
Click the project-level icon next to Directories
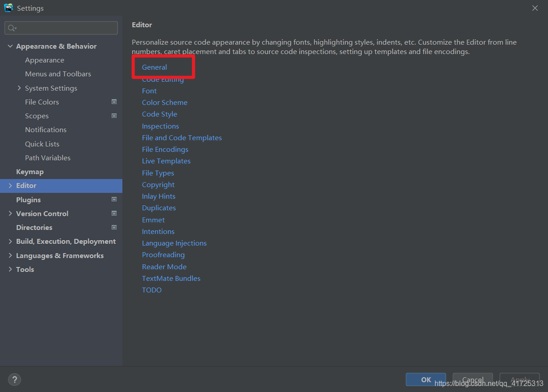click(x=114, y=227)
